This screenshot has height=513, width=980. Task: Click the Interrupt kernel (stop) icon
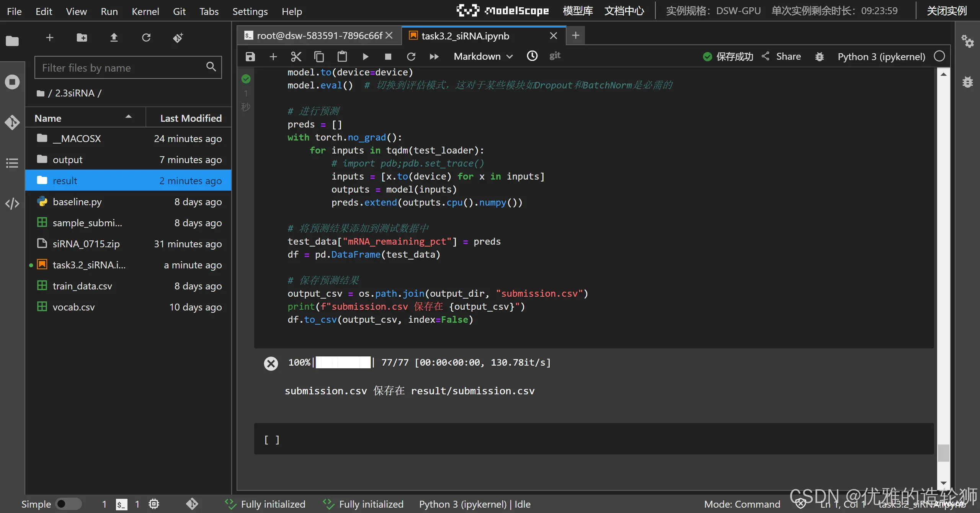click(387, 56)
